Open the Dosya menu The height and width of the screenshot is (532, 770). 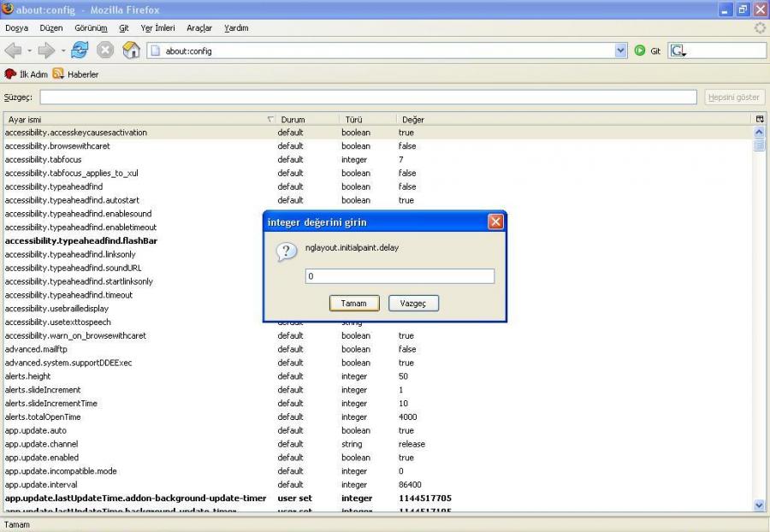tap(17, 28)
